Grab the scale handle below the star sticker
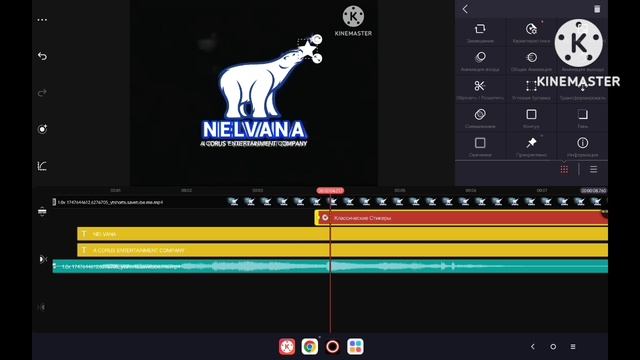The width and height of the screenshot is (640, 360). [x=317, y=59]
